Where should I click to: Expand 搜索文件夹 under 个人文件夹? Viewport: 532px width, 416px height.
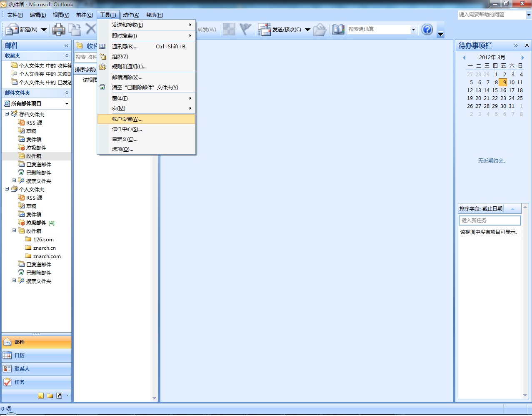pyautogui.click(x=14, y=281)
